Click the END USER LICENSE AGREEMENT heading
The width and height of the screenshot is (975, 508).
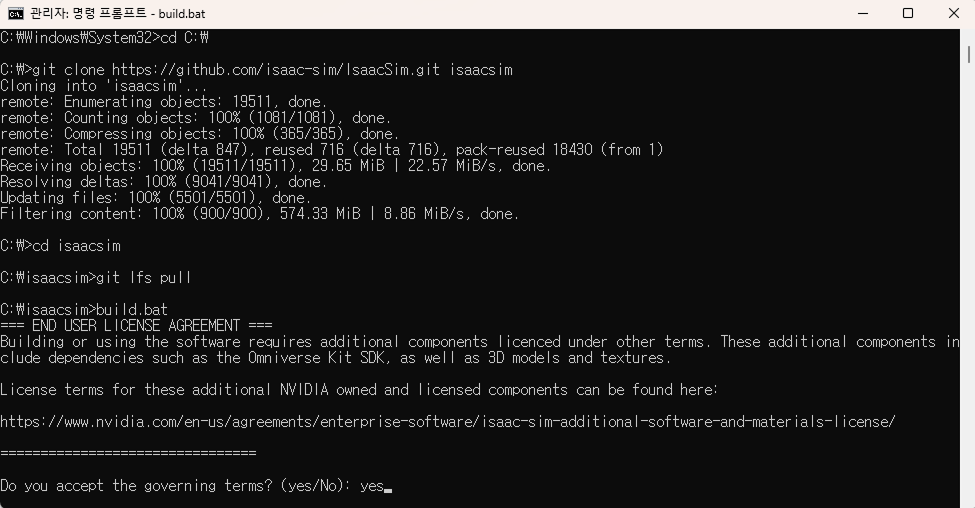[136, 326]
